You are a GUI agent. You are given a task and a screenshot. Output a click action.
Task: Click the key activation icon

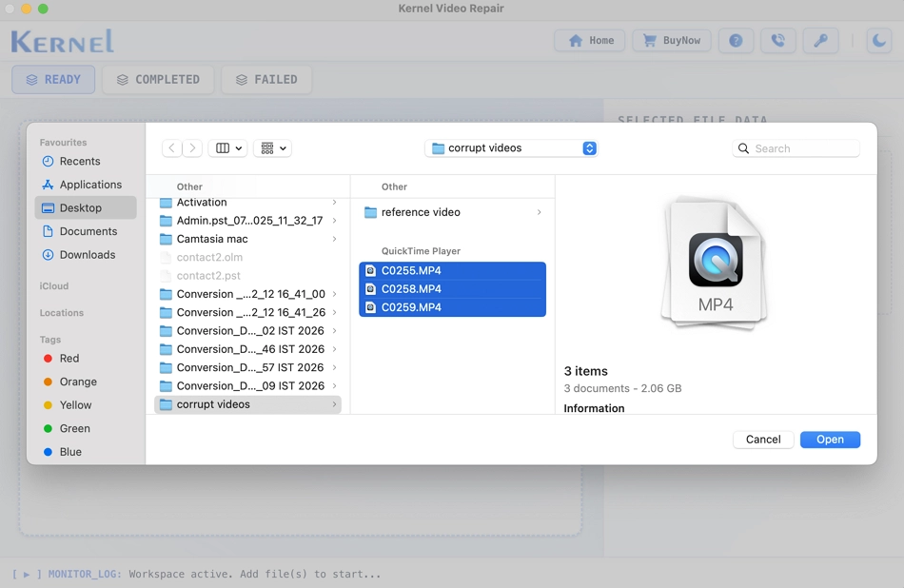click(820, 40)
